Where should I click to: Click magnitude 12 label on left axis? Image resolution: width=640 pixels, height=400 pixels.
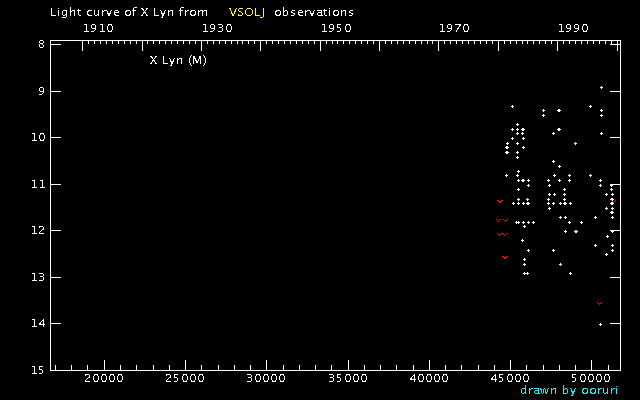pos(37,230)
